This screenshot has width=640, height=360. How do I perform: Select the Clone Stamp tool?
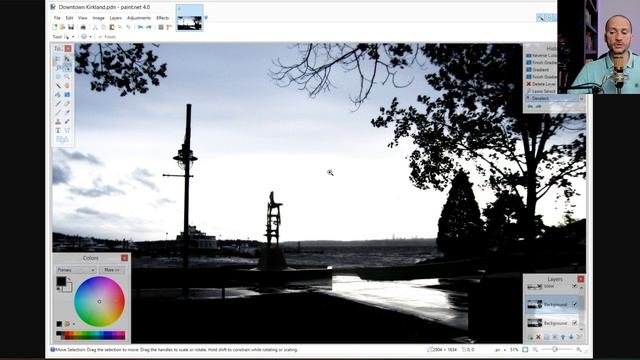tap(58, 122)
